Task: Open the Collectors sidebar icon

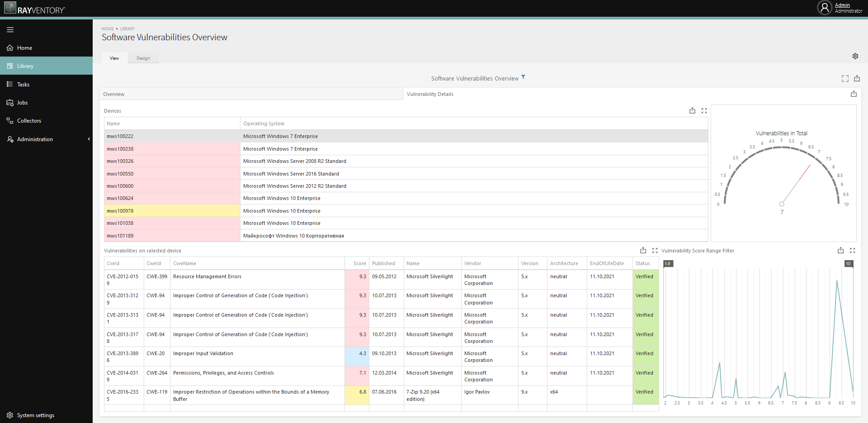Action: tap(9, 121)
